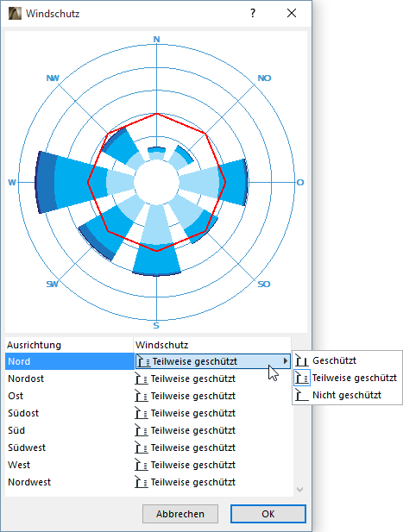Viewport: 403px width, 532px height.
Task: Click wind protection icon in Ost row
Action: pos(142,396)
